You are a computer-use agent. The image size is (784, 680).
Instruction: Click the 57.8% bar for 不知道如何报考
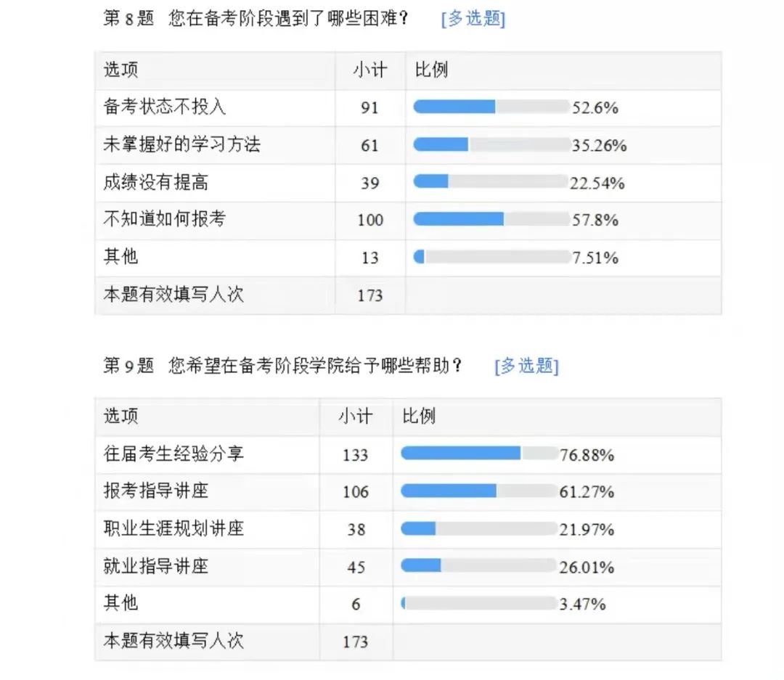coord(491,219)
